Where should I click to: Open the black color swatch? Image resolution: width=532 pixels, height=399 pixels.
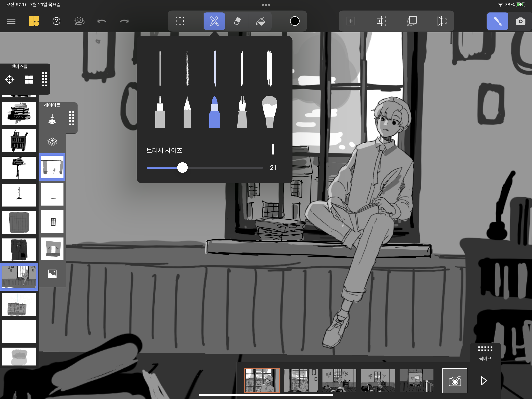[x=295, y=21]
